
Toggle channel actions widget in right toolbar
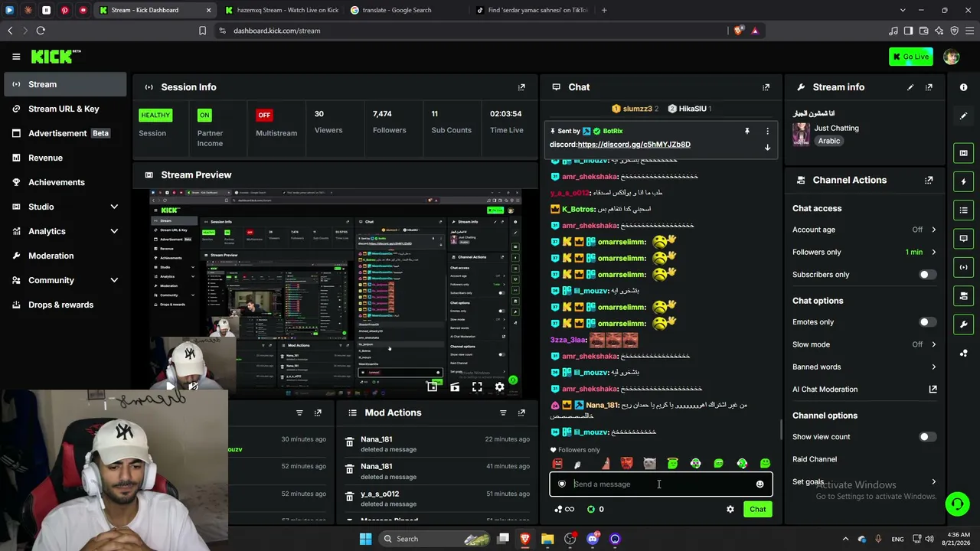(x=963, y=295)
